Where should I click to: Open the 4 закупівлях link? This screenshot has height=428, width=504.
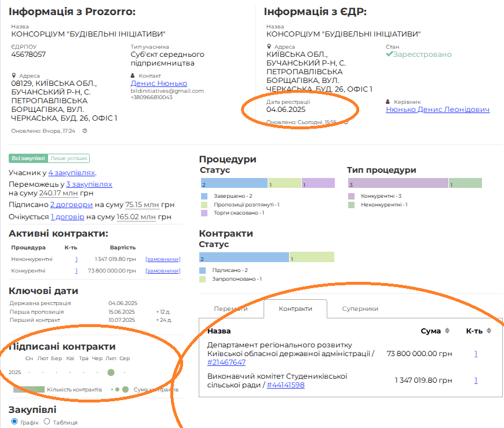[72, 173]
